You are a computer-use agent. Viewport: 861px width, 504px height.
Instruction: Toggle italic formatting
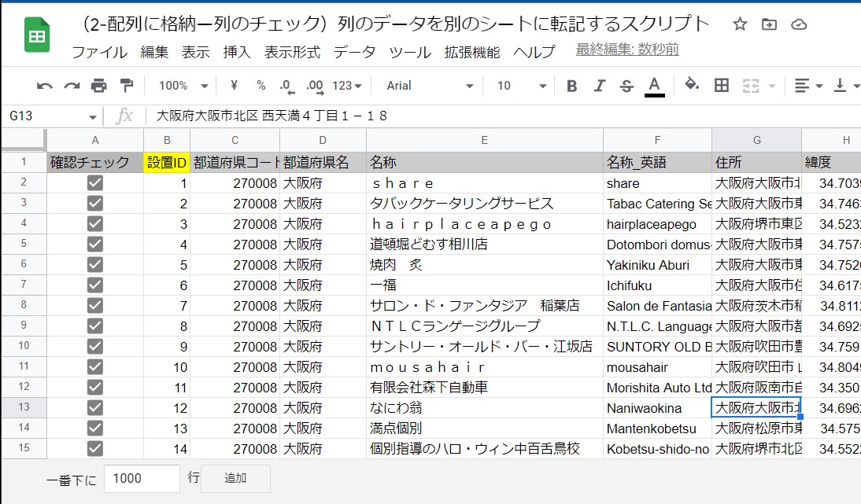pyautogui.click(x=599, y=86)
